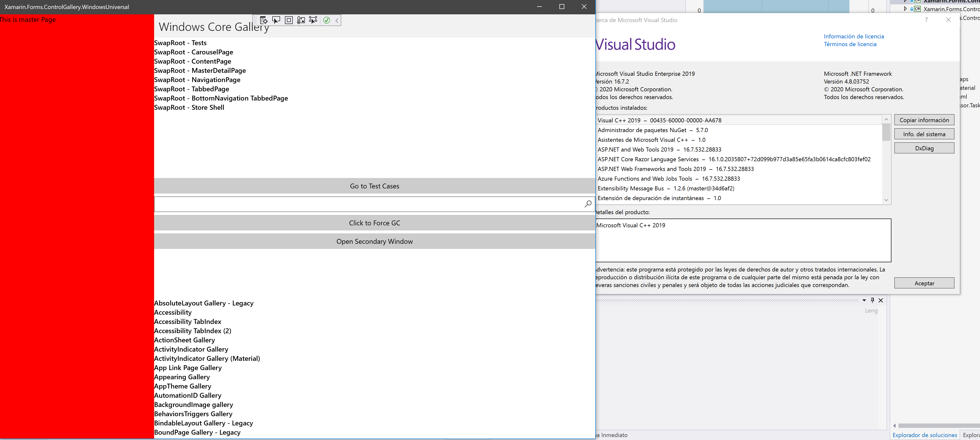
Task: Toggle selection mode in the running app toolbar
Action: coord(276,20)
